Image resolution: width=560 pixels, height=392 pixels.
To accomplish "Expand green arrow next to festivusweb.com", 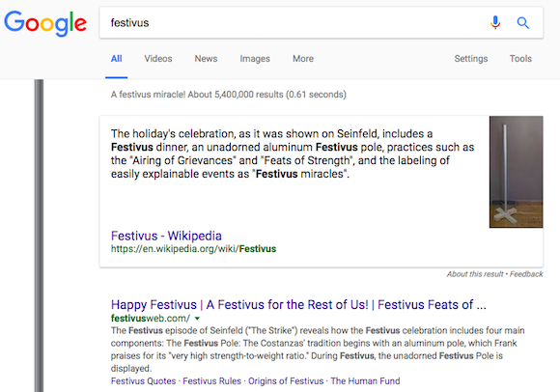I will (197, 318).
